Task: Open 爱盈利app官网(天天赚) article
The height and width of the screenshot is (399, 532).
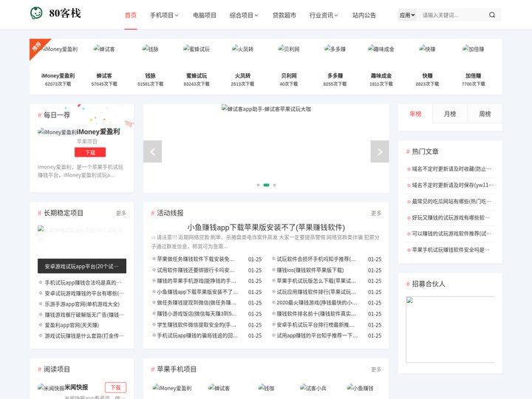Action: tap(72, 325)
